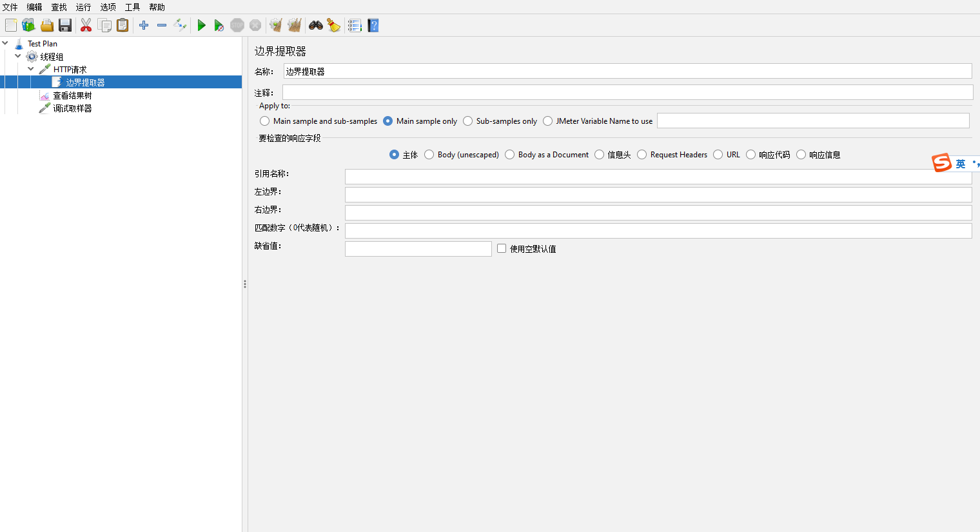
Task: Collapse the HTTP请求 tree node
Action: (x=31, y=69)
